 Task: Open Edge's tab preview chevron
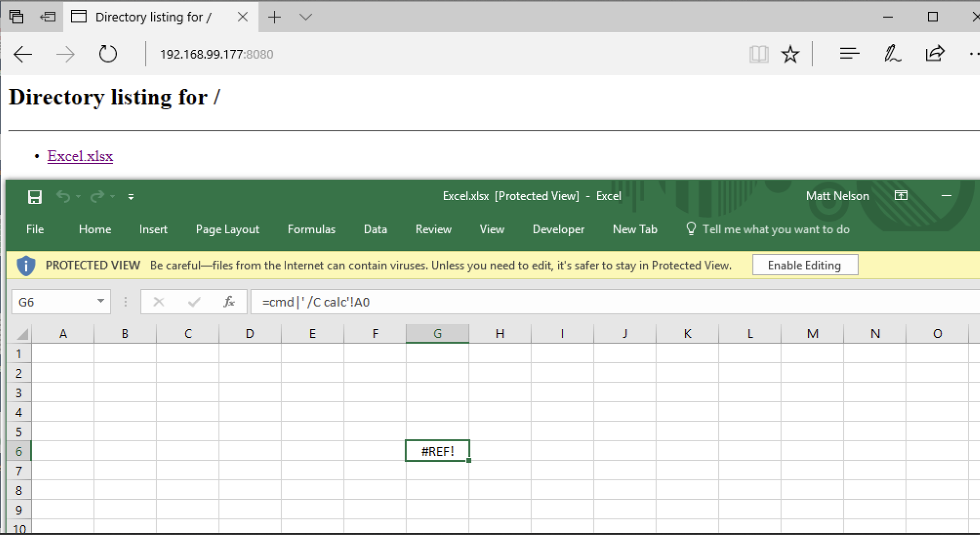306,17
